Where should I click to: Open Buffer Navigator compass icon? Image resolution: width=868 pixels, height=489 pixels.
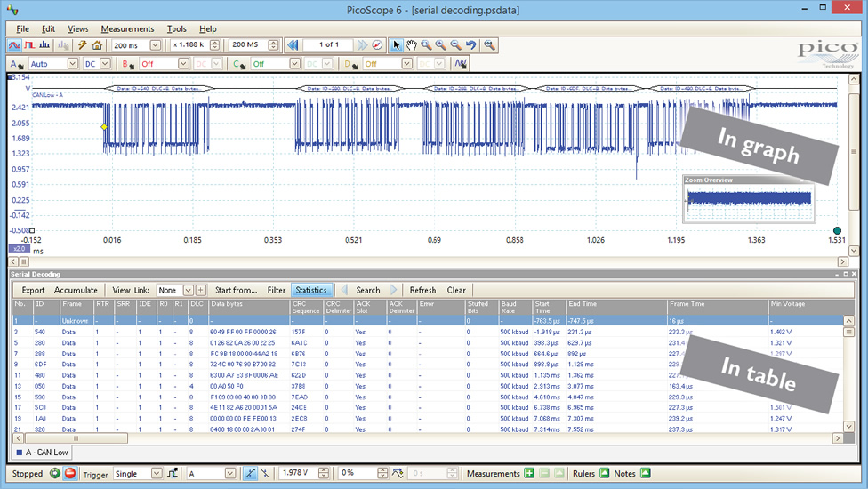coord(377,44)
